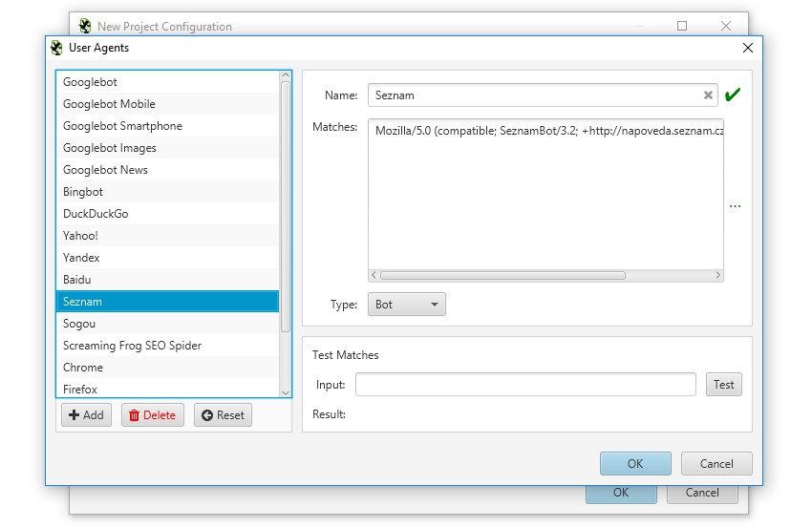Select Googlebot Images entry

coord(167,148)
